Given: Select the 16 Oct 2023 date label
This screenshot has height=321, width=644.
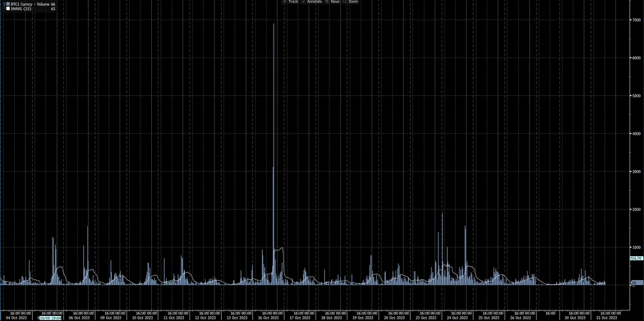Looking at the screenshot, I should pyautogui.click(x=268, y=318).
